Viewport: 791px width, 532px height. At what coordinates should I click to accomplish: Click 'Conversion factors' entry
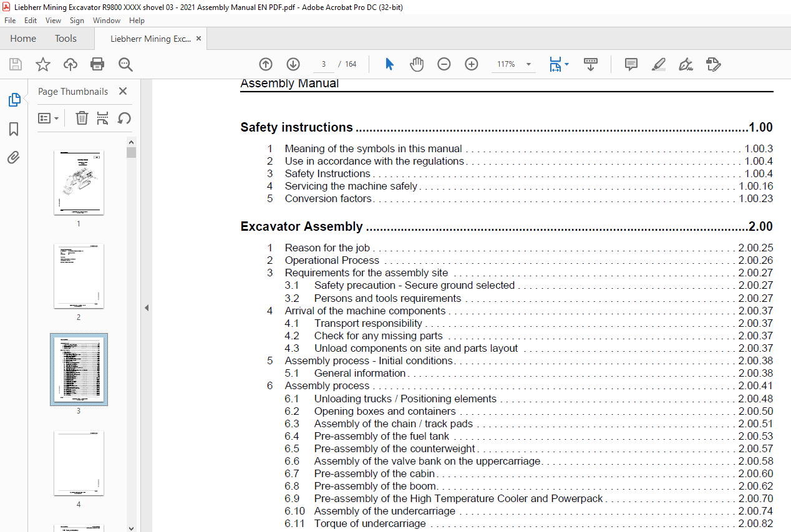coord(328,198)
